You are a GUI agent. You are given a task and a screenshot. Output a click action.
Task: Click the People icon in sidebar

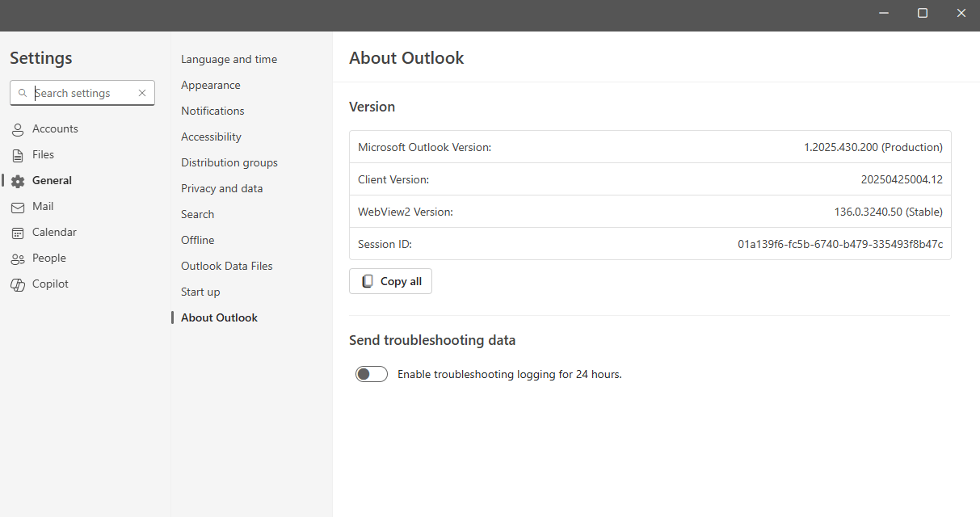coord(18,258)
